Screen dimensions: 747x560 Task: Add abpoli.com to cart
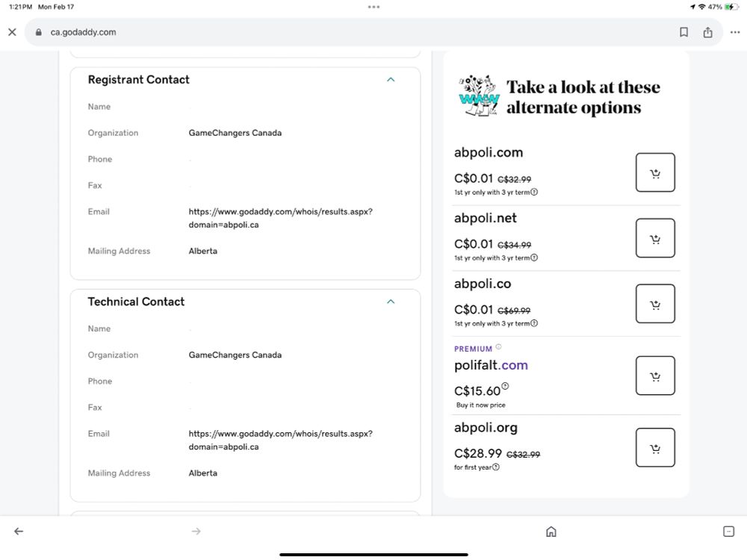pos(655,172)
